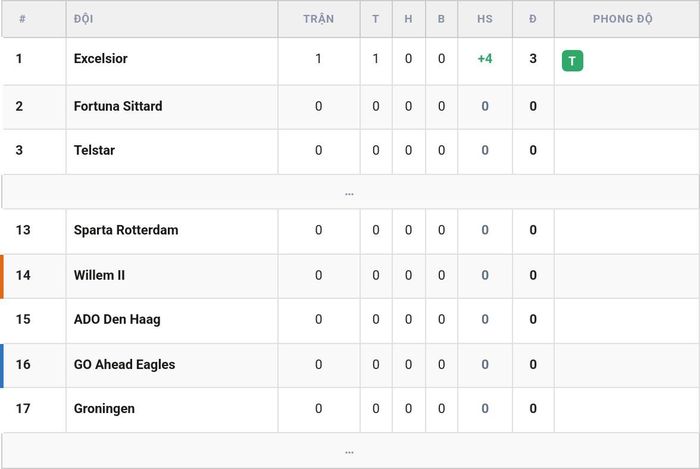Expand the hidden rows below Groningen
The height and width of the screenshot is (469, 700).
[x=350, y=451]
